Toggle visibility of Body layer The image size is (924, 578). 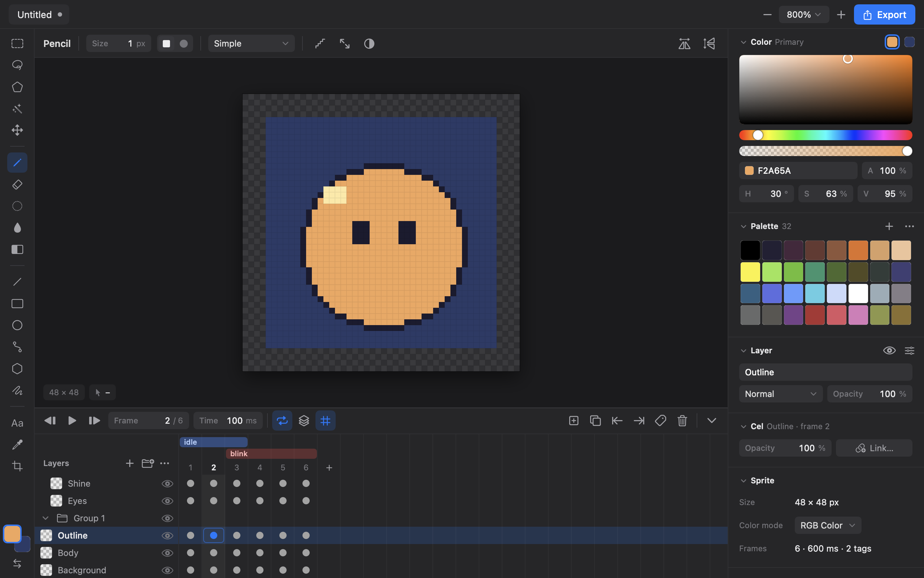(167, 553)
